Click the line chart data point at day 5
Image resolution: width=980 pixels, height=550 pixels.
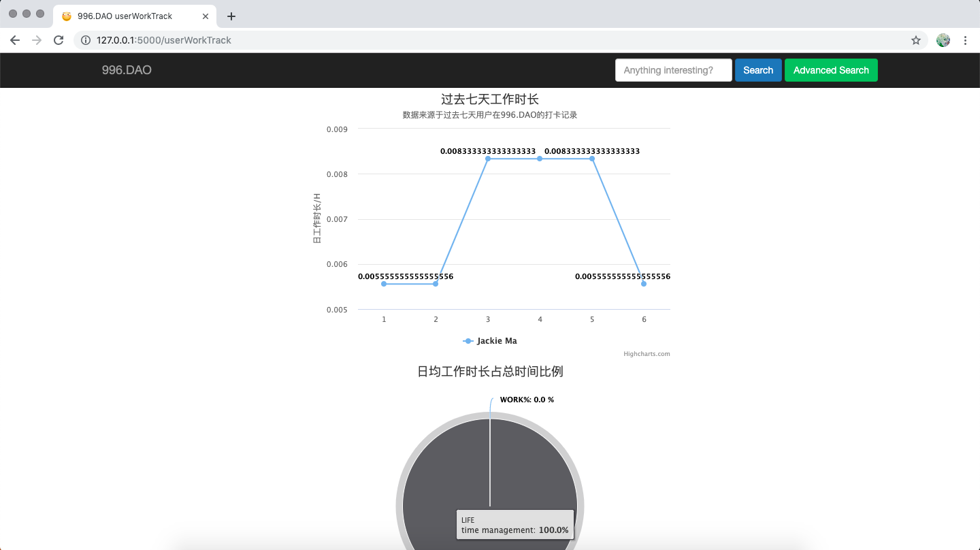(592, 159)
